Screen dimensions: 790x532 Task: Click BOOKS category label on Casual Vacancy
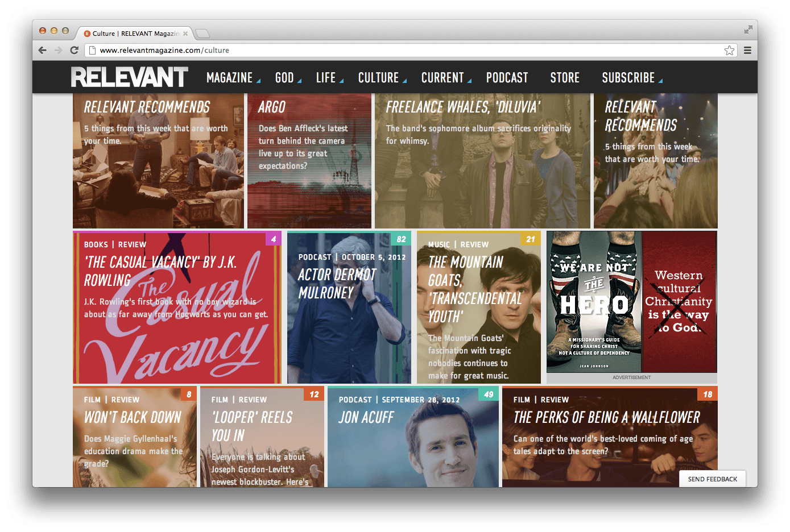point(96,244)
